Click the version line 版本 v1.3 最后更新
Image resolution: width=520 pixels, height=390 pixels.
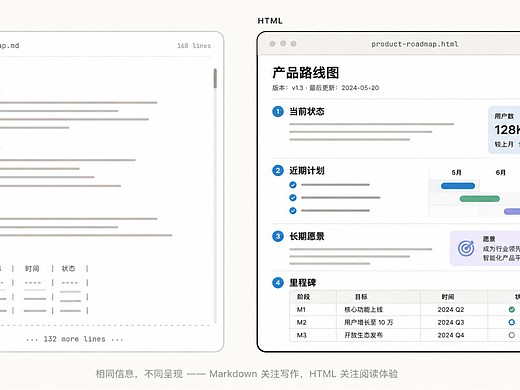point(326,88)
